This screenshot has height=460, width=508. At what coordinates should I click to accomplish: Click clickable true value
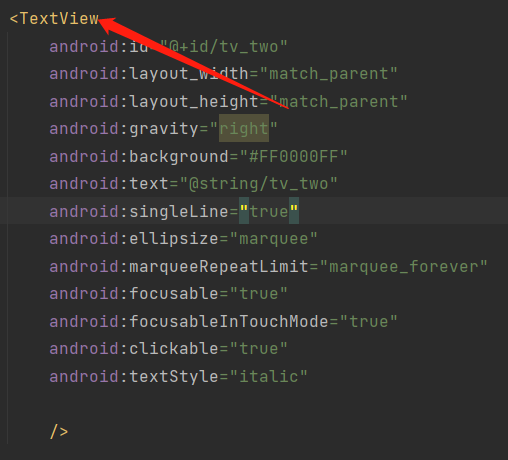(259, 349)
